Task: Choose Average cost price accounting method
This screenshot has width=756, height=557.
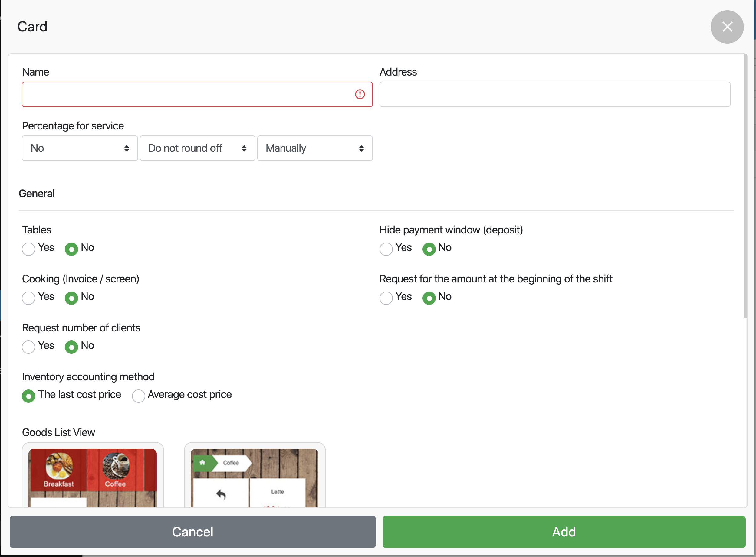Action: [x=138, y=396]
